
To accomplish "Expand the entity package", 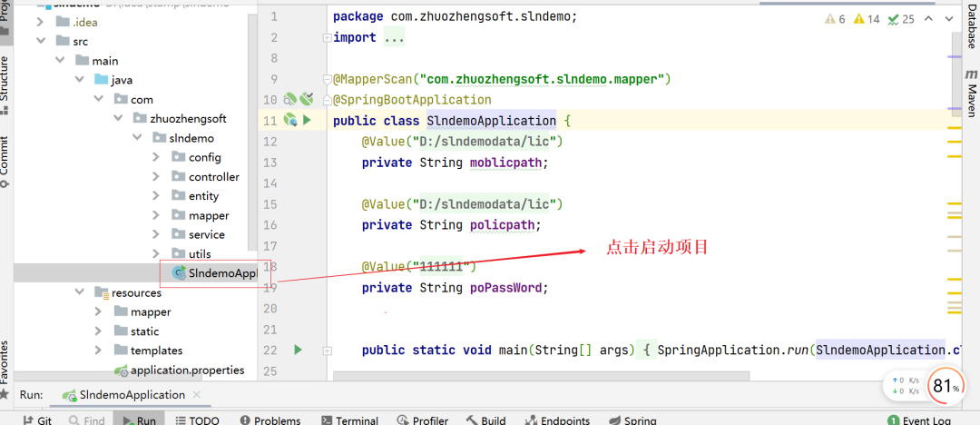I will 157,196.
